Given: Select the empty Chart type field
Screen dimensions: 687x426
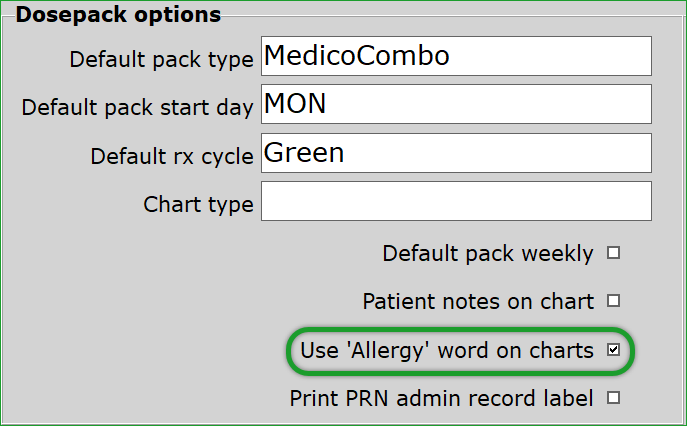Looking at the screenshot, I should coord(456,201).
